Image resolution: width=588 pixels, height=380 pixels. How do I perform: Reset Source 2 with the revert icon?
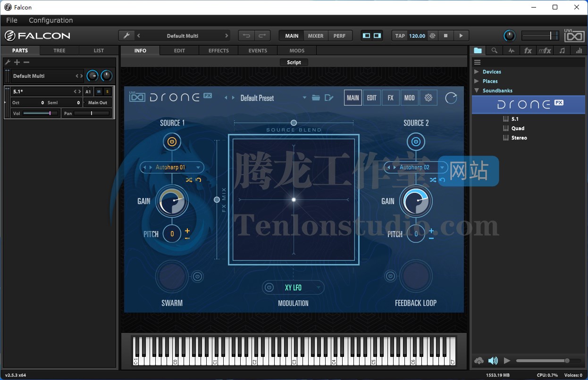(x=442, y=180)
